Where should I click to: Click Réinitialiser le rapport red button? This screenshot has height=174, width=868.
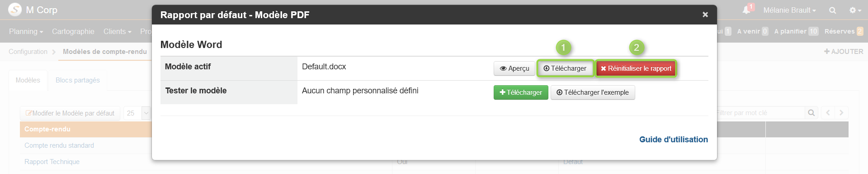(636, 68)
